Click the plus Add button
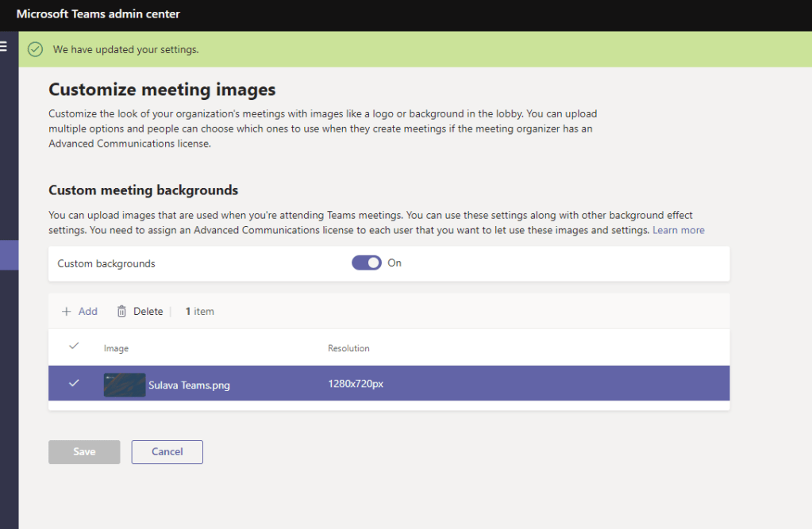 click(x=79, y=312)
